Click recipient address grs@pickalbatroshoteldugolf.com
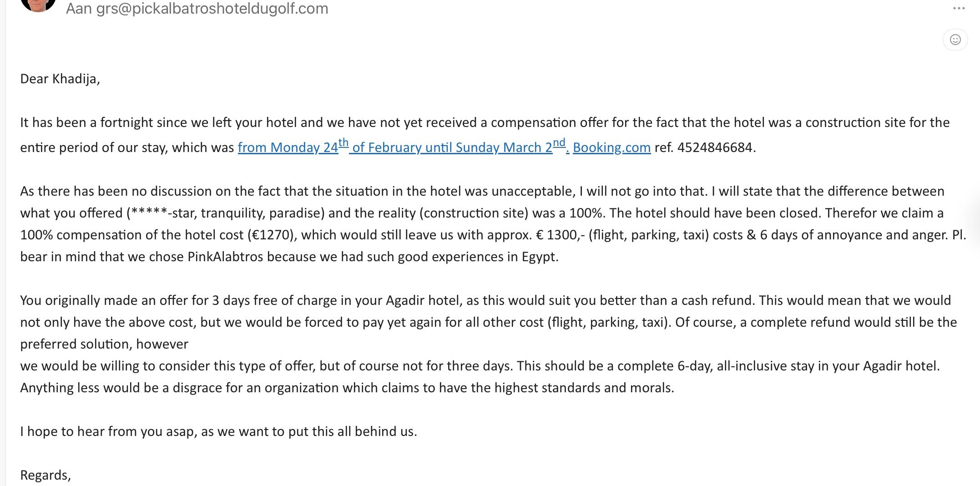Viewport: 980px width, 486px height. point(212,9)
